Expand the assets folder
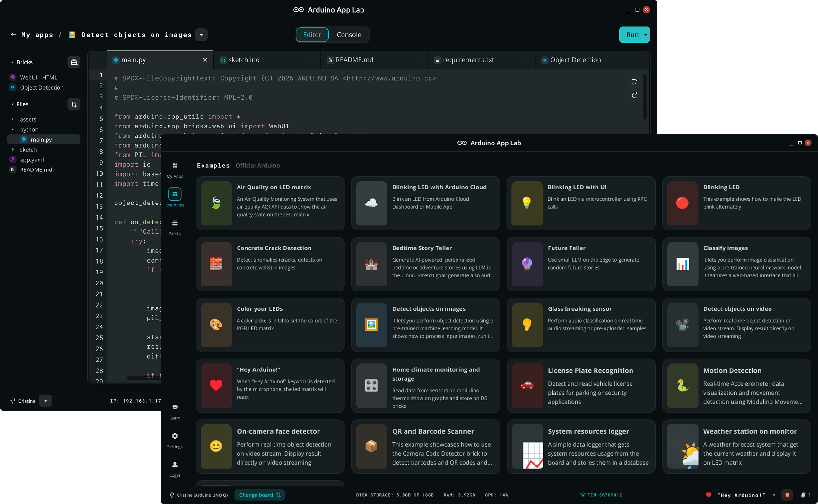Image resolution: width=818 pixels, height=504 pixels. tap(28, 119)
